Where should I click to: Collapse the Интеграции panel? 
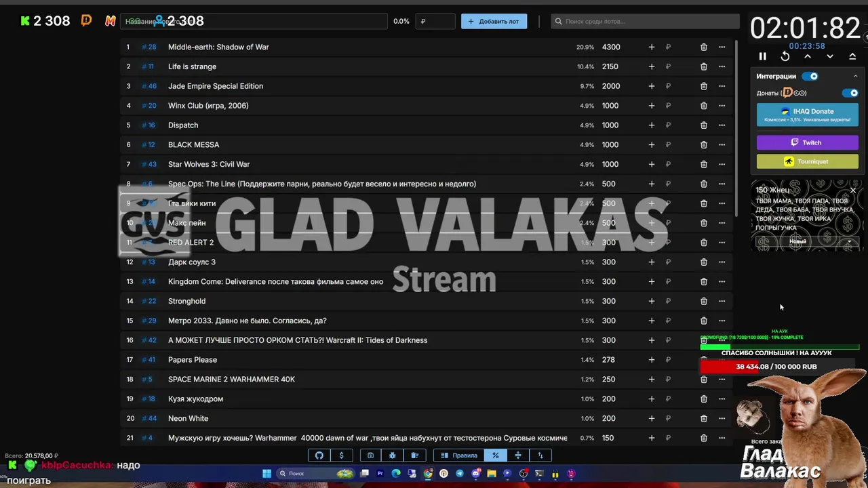(x=855, y=77)
